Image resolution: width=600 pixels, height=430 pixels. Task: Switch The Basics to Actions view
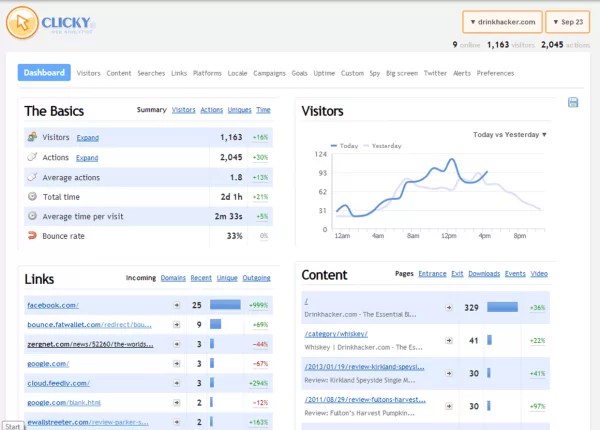(x=211, y=110)
